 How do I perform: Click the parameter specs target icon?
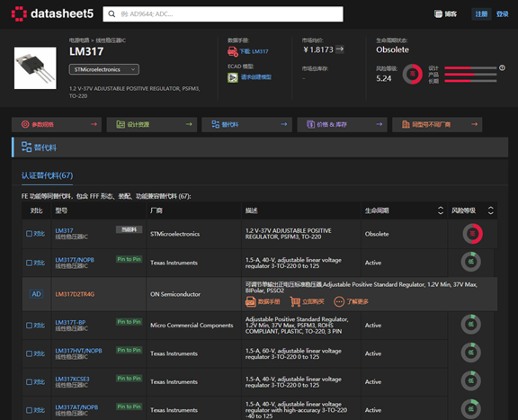(25, 124)
